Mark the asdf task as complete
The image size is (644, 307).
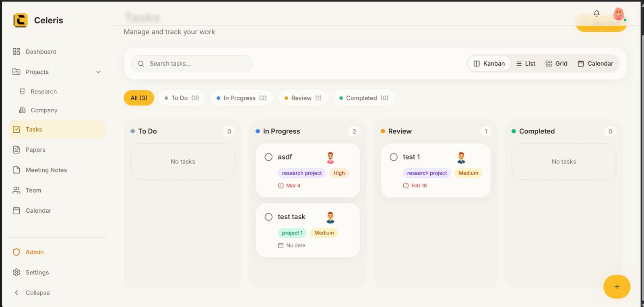click(268, 157)
